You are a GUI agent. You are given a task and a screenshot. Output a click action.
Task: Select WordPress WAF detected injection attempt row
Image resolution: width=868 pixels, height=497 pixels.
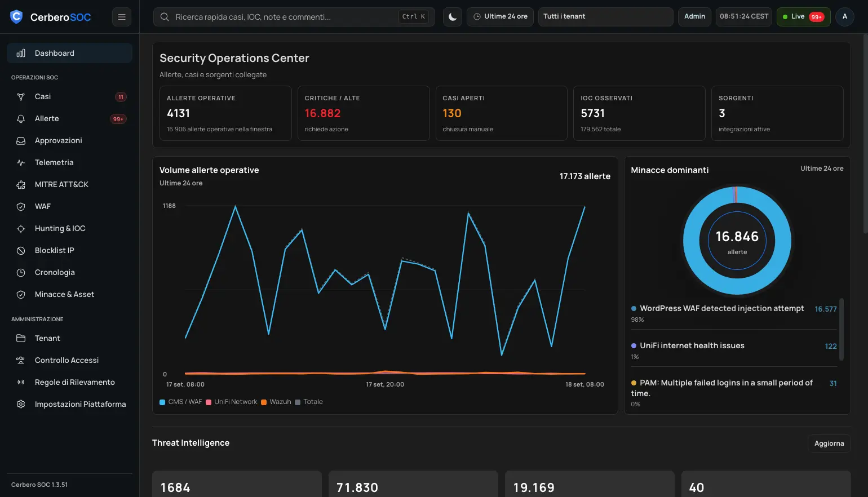pyautogui.click(x=734, y=314)
